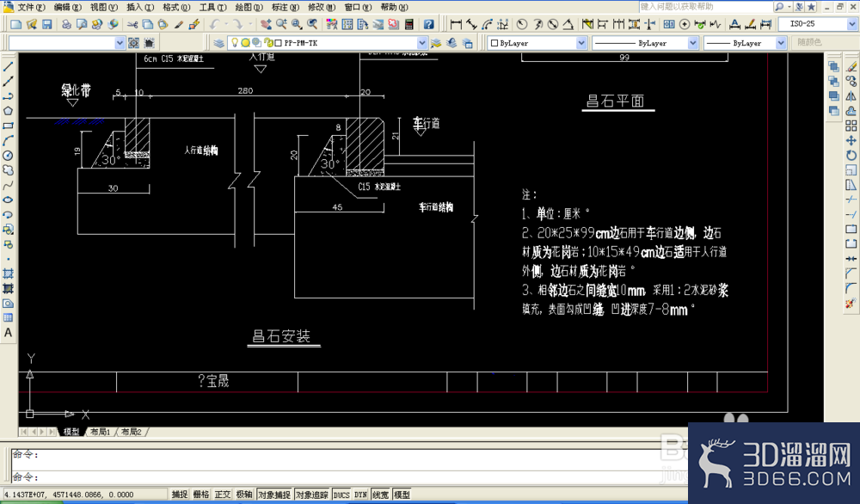Click the Help question mark icon
Viewport: 860px width, 504px height.
coord(428,24)
